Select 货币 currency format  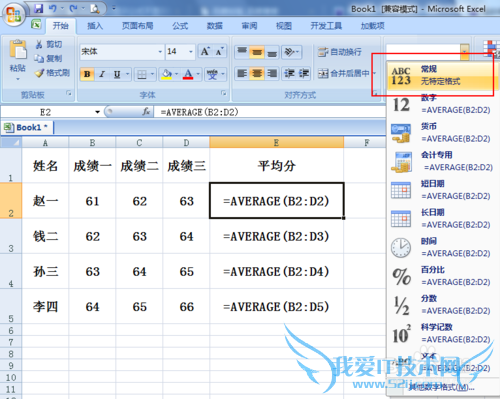pyautogui.click(x=442, y=133)
